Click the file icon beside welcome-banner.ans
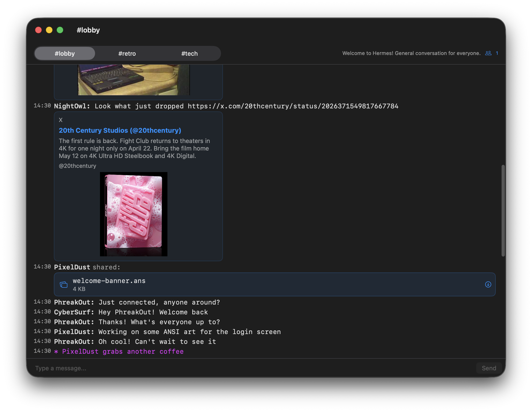The image size is (532, 412). pos(64,284)
